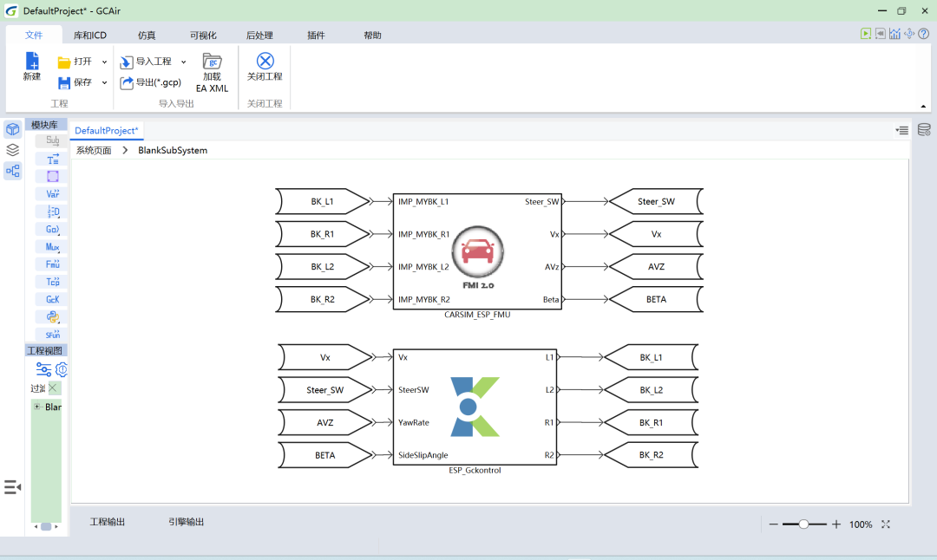The height and width of the screenshot is (560, 937).
Task: Click the 关闭工程 close project icon
Action: coord(265,61)
